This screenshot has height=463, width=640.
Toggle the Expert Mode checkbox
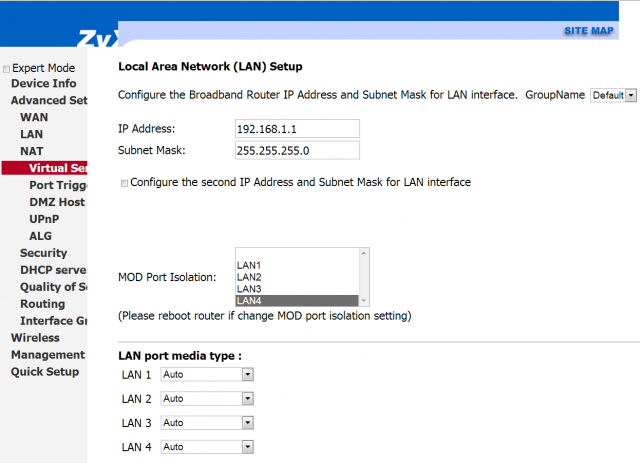(x=6, y=69)
